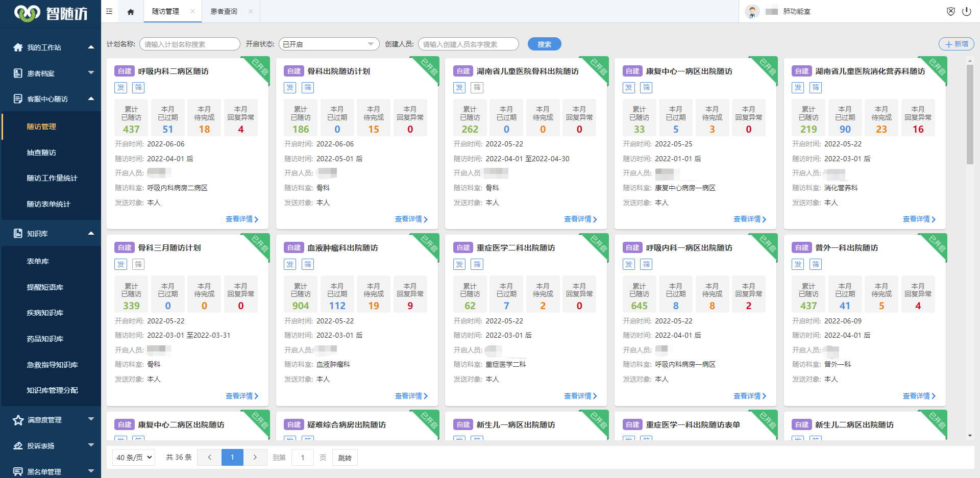Collapse the 客服中心随访 menu arrow
The height and width of the screenshot is (478, 980).
point(91,98)
